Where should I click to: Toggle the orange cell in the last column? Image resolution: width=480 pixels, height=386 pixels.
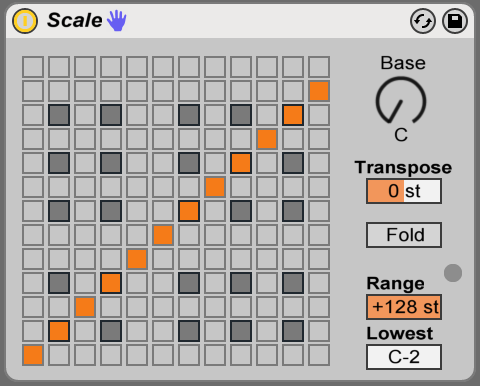(319, 91)
